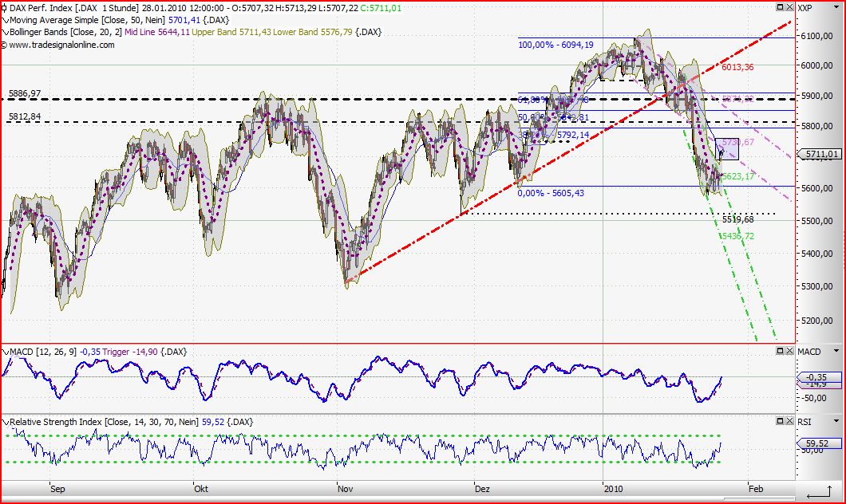Click the curve icon beside MACD legend

(6, 351)
